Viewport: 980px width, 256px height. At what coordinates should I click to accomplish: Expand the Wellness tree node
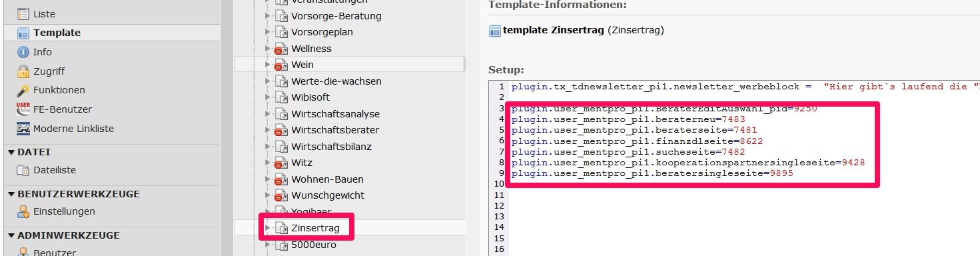coord(268,49)
